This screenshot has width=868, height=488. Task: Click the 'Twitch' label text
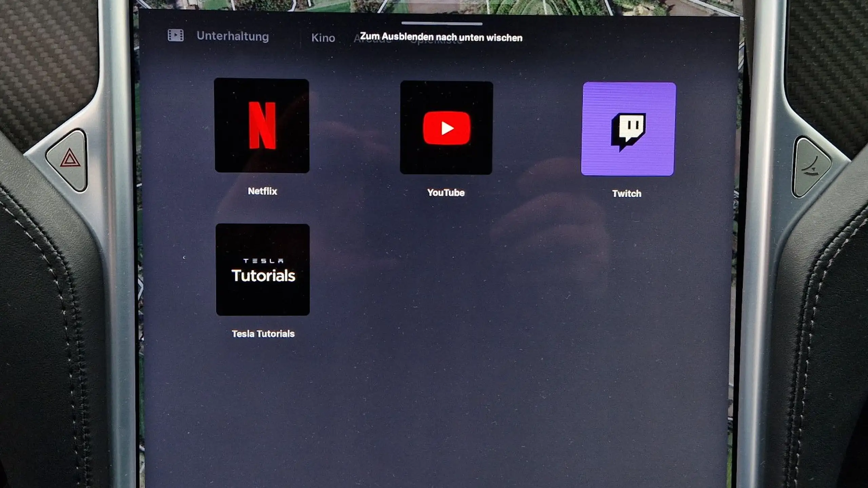[627, 194]
